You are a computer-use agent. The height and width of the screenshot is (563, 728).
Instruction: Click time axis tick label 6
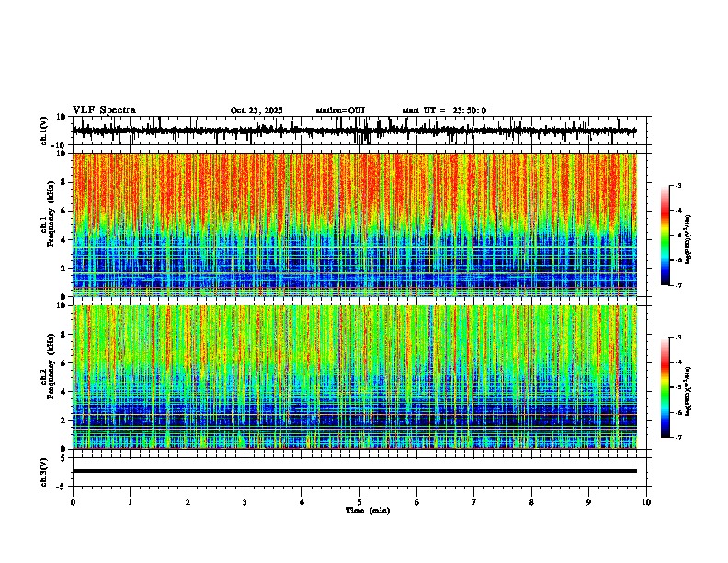[417, 502]
